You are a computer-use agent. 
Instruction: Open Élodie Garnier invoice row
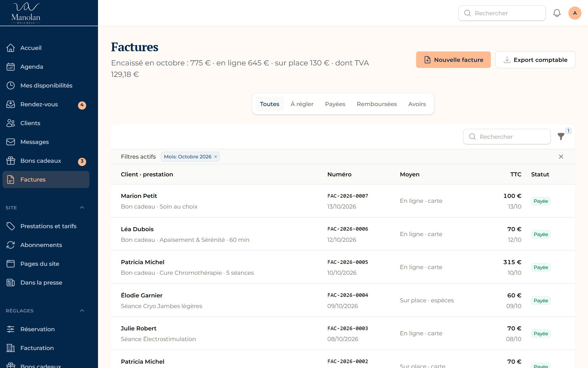point(343,300)
